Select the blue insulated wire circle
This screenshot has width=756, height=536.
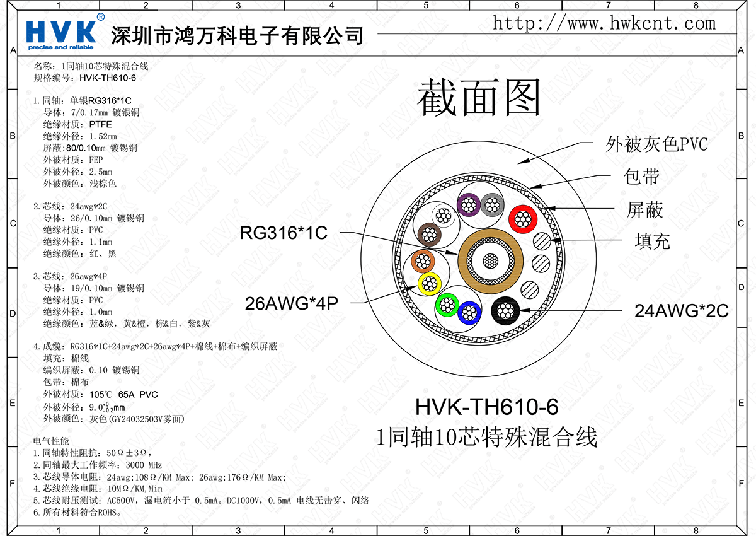coord(469,313)
